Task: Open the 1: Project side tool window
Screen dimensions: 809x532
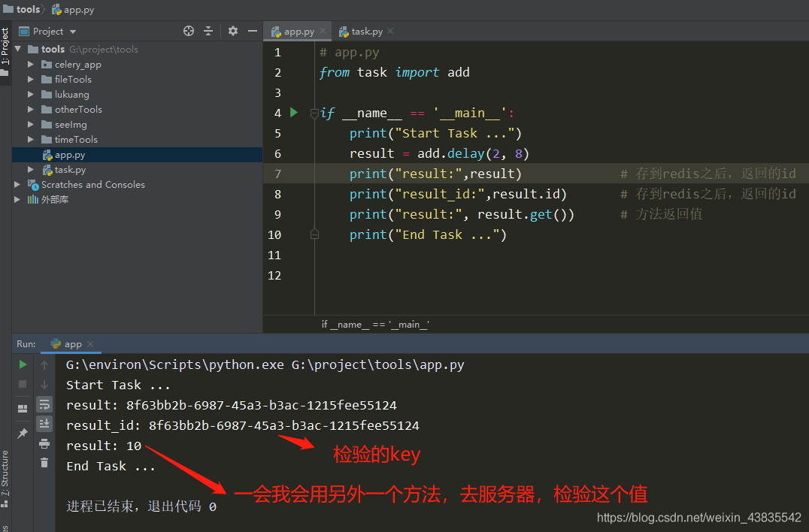Action: click(x=5, y=50)
